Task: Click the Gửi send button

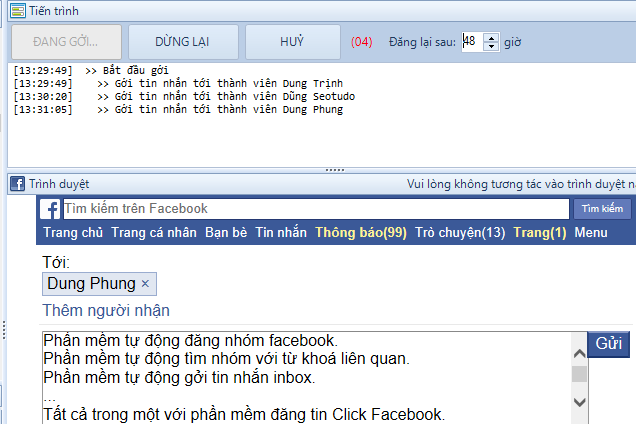Action: [608, 344]
